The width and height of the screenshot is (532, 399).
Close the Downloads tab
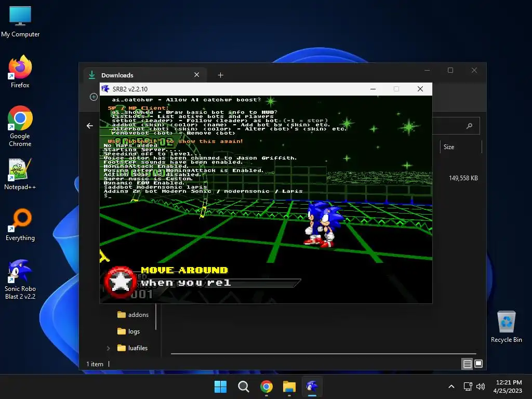(x=196, y=75)
